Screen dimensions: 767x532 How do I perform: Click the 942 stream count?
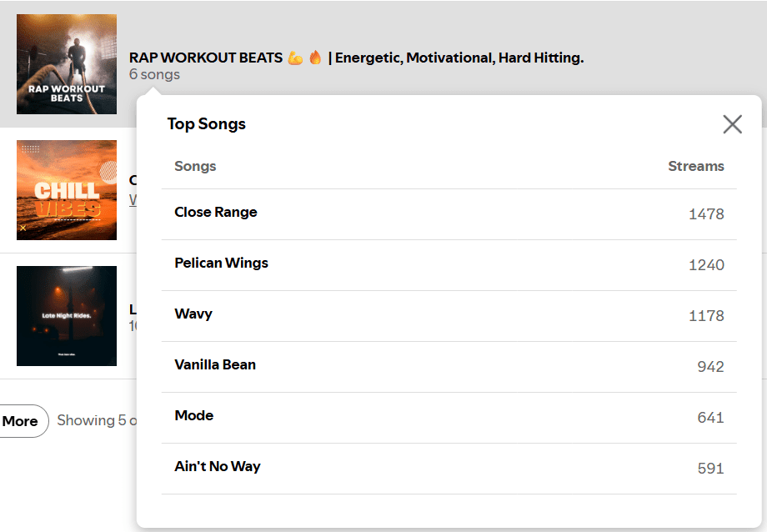(x=710, y=367)
